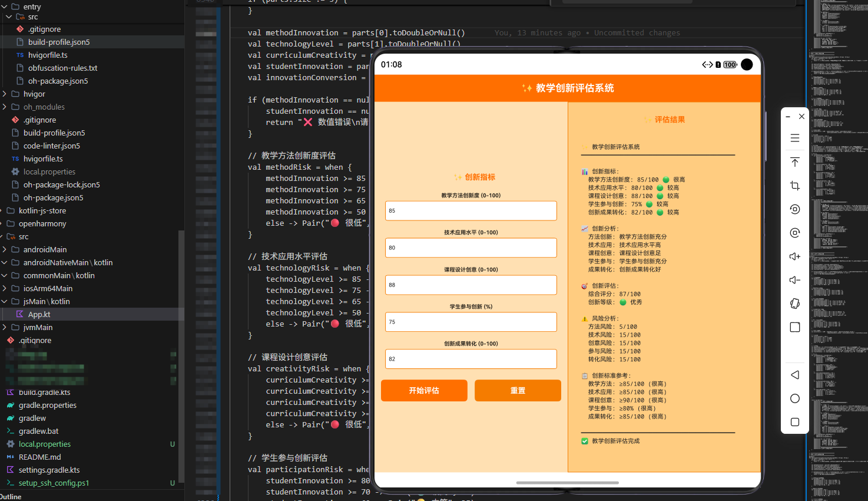Click the Kotlin file icon beside App.kt
Screen dimensions: 868x501
point(20,314)
